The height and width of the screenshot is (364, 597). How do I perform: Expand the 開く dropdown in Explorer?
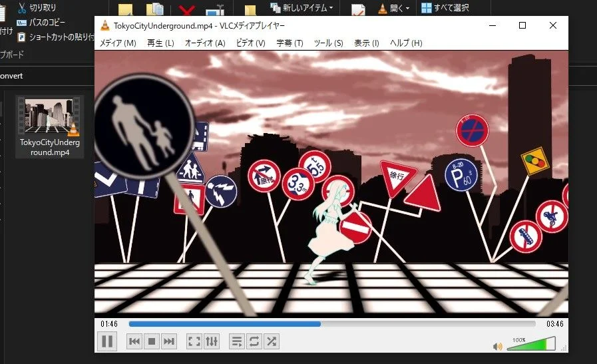tap(394, 8)
